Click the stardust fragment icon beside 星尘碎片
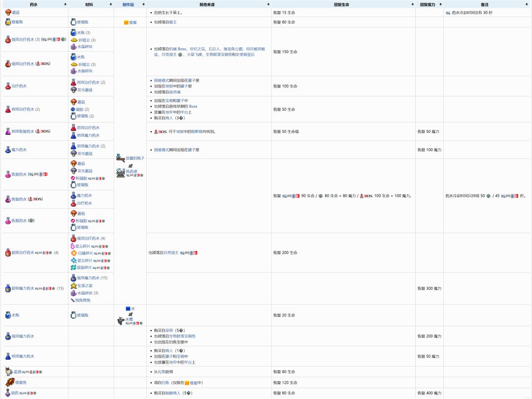 (x=73, y=260)
